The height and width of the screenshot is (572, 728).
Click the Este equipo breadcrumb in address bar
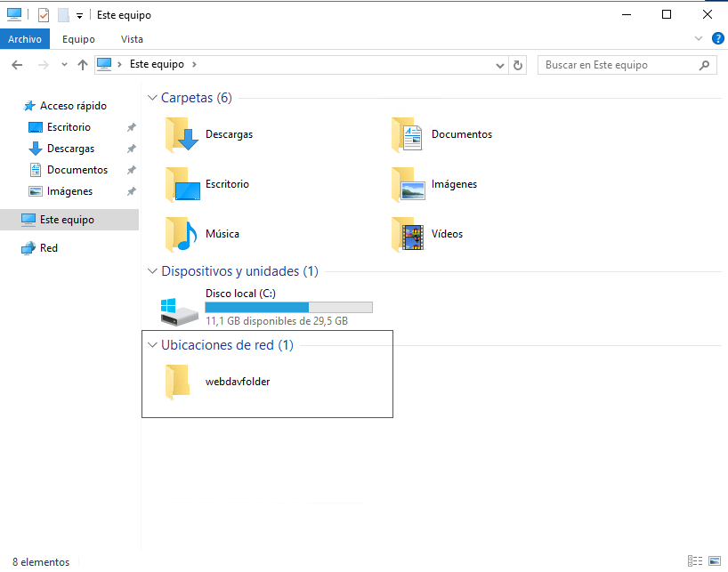pos(157,64)
